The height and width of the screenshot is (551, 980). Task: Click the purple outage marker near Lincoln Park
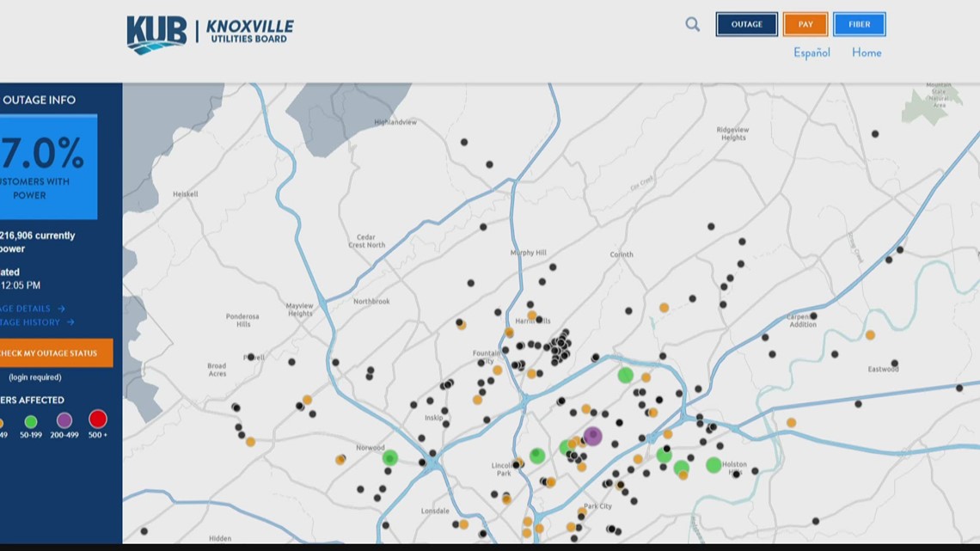[592, 435]
